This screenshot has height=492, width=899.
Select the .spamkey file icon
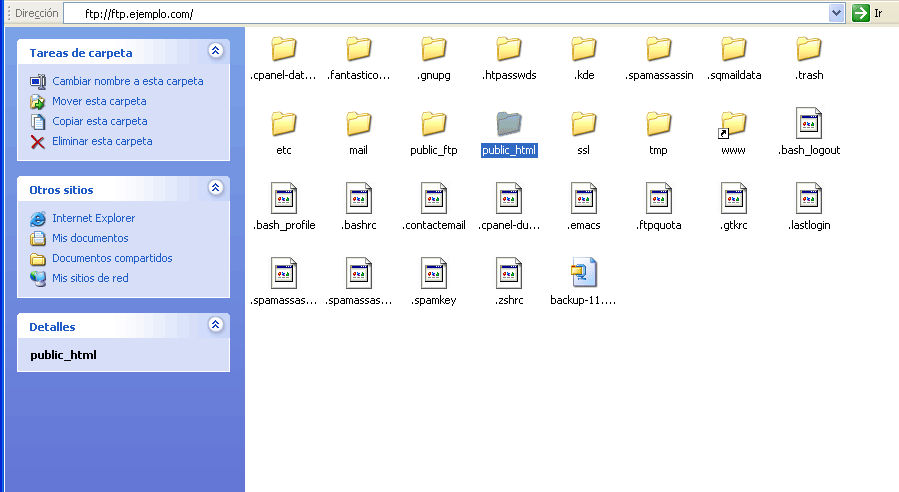tap(434, 274)
